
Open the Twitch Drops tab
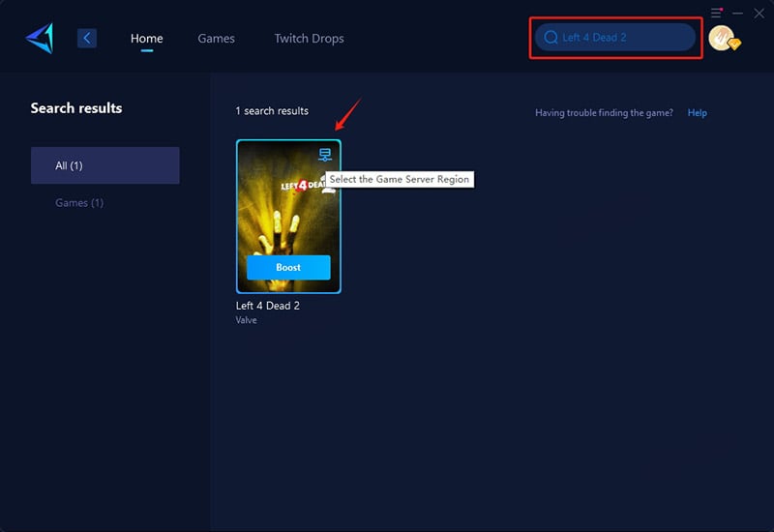309,39
